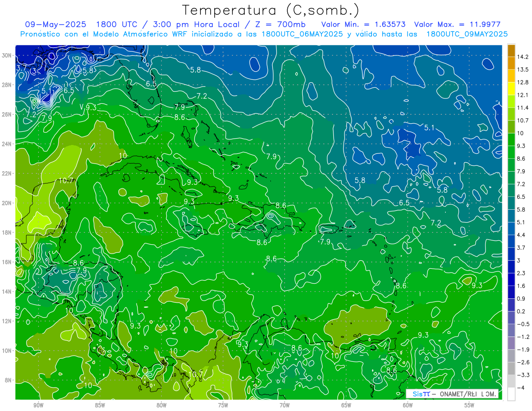Pick the yellow swatch between 12.1 and 12.8
The height and width of the screenshot is (411, 532).
511,89
